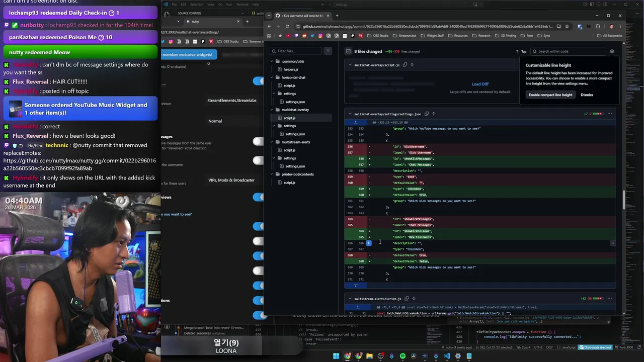Screen dimensions: 644x362
Task: Expand hidden lines below line 371
Action: [356, 286]
